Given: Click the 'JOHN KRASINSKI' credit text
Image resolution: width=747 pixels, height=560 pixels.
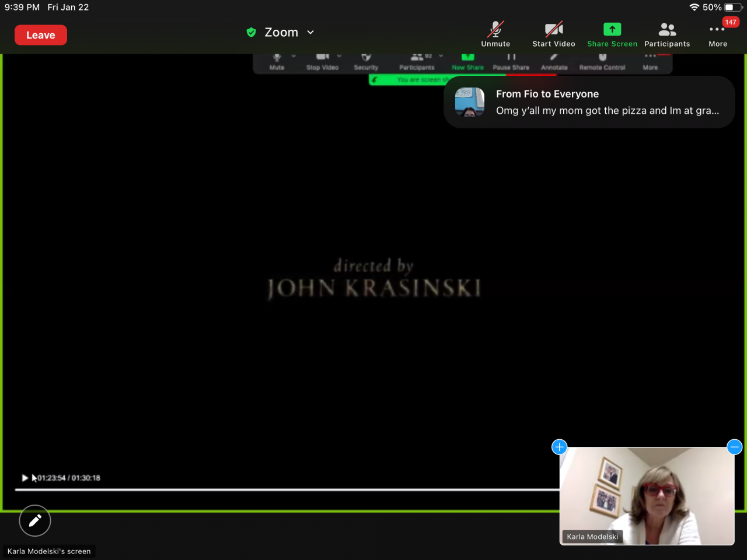Looking at the screenshot, I should point(374,288).
